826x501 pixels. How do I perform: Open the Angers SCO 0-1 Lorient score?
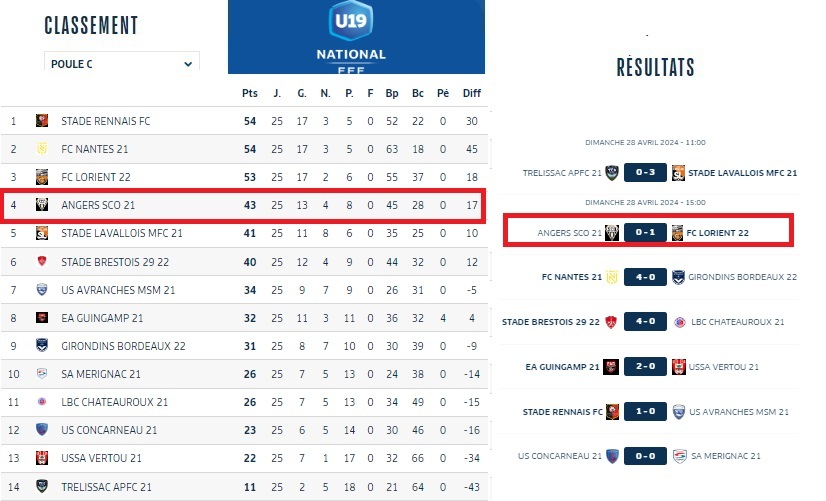pos(644,233)
